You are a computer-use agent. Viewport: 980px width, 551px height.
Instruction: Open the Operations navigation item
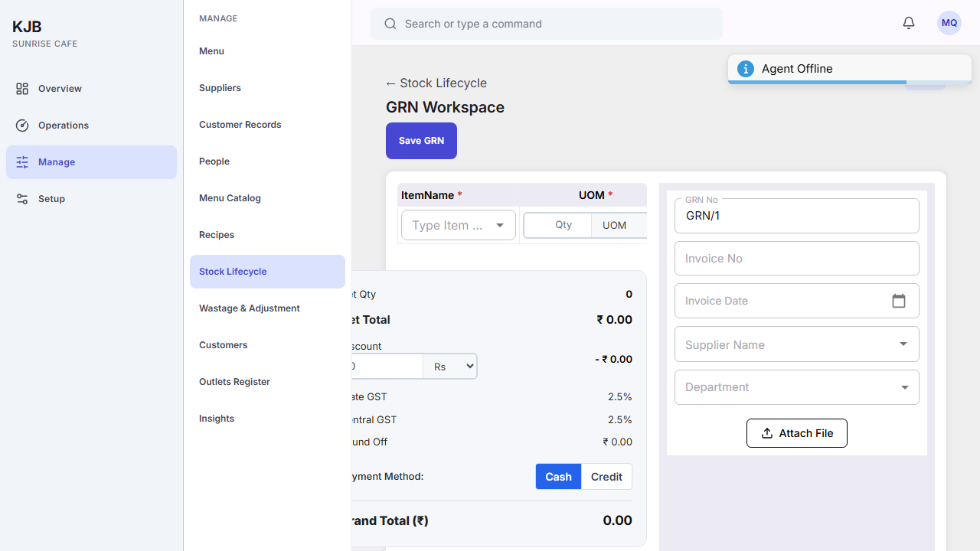[91, 126]
